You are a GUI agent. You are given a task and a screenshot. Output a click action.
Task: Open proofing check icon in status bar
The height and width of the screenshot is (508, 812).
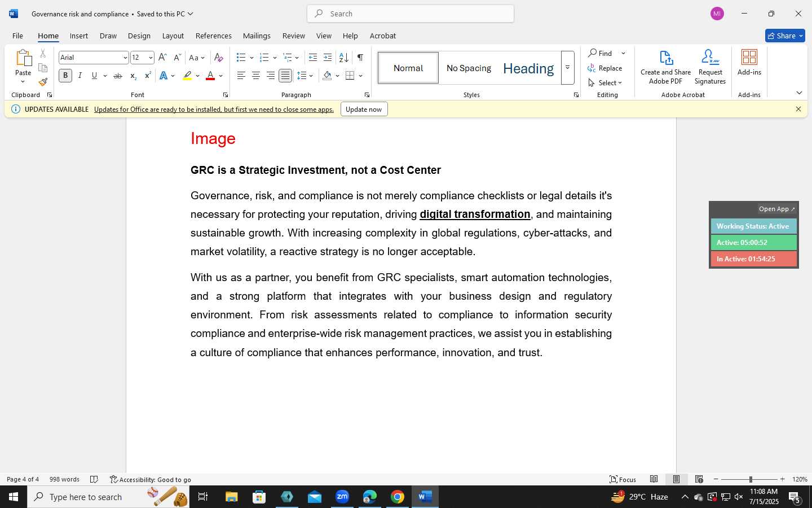94,479
